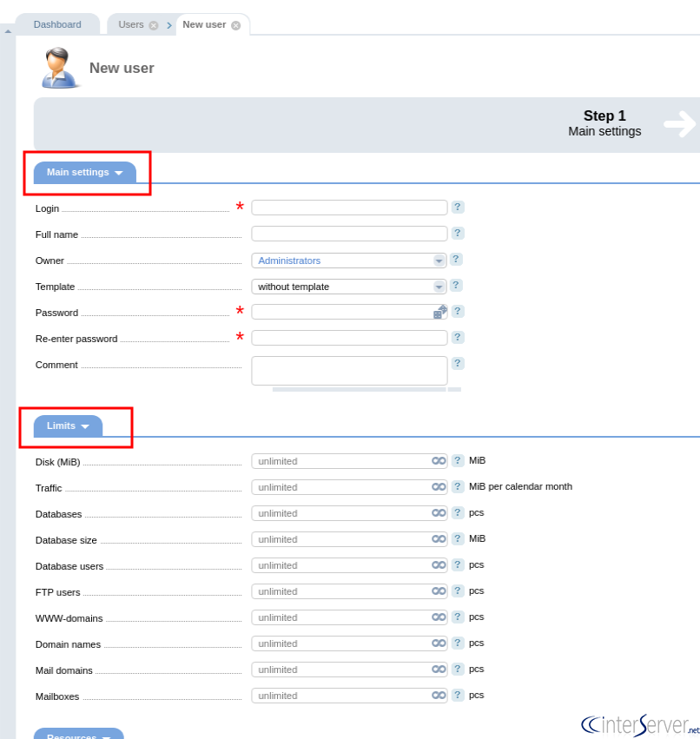
Task: Click infinity icon in Mailboxes field
Action: [439, 696]
